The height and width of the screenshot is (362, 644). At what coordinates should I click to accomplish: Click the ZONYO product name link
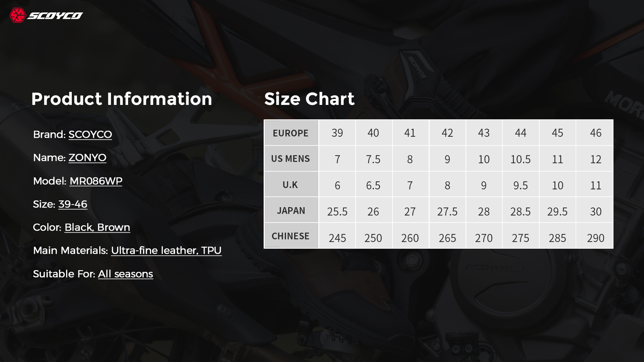click(87, 158)
